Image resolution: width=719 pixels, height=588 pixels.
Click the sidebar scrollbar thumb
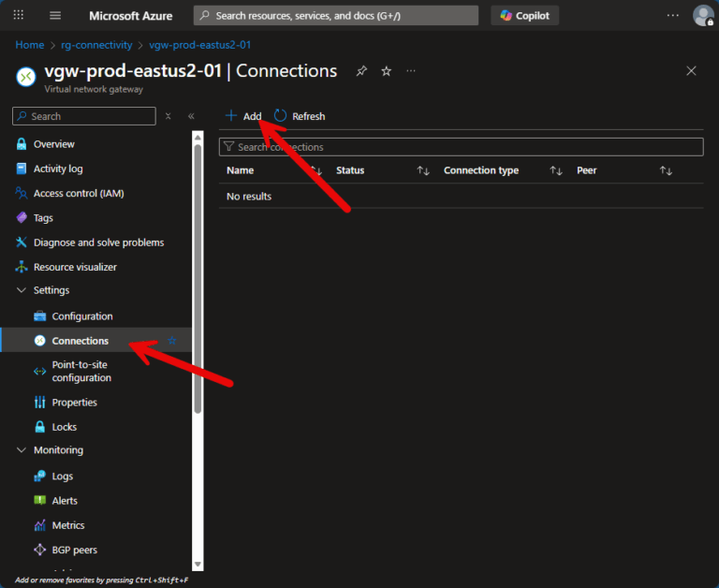click(198, 279)
